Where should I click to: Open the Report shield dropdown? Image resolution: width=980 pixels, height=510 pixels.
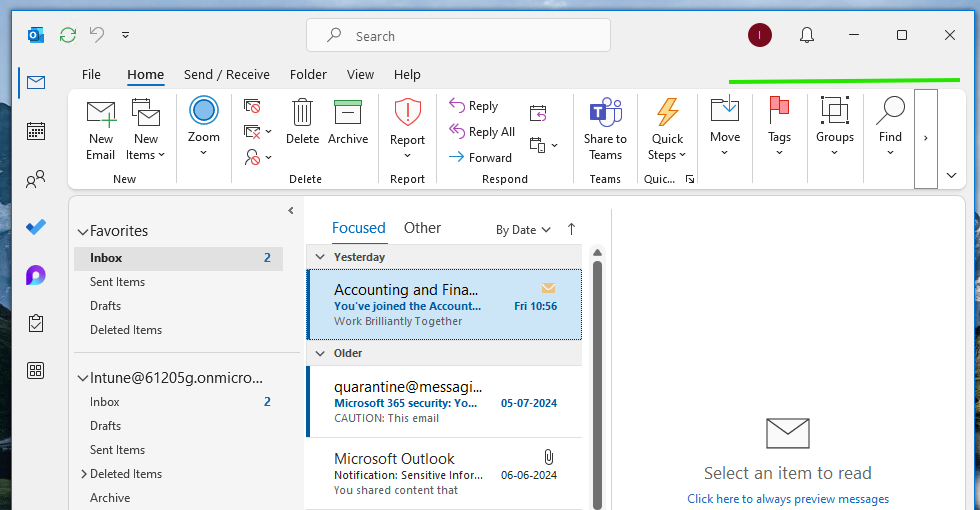(x=408, y=129)
